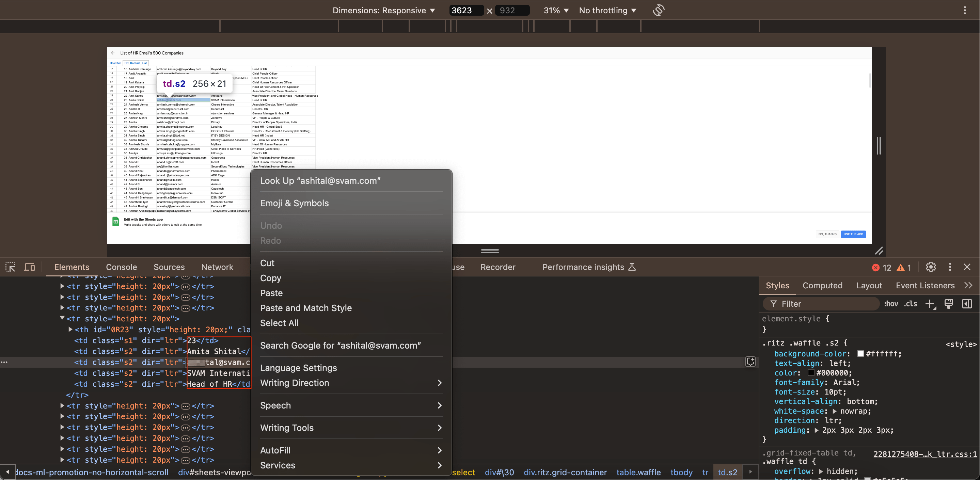This screenshot has height=480, width=980.
Task: Collapse the expanded tr row element
Action: tap(62, 318)
